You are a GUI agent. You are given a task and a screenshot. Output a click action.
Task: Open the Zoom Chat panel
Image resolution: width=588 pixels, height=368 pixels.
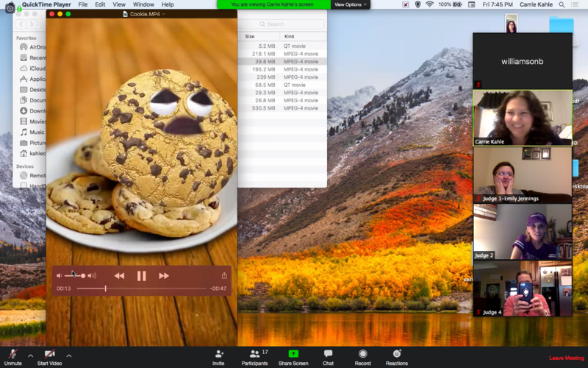(x=328, y=357)
